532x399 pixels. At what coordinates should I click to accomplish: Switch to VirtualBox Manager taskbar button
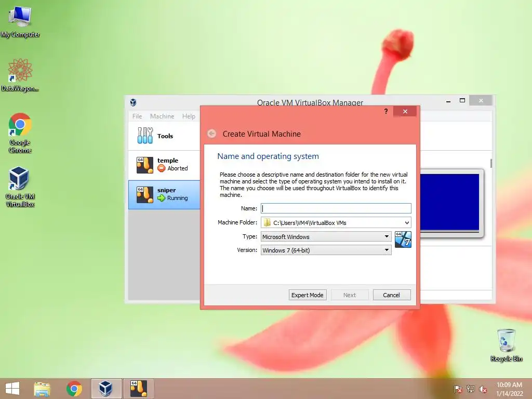pyautogui.click(x=106, y=389)
